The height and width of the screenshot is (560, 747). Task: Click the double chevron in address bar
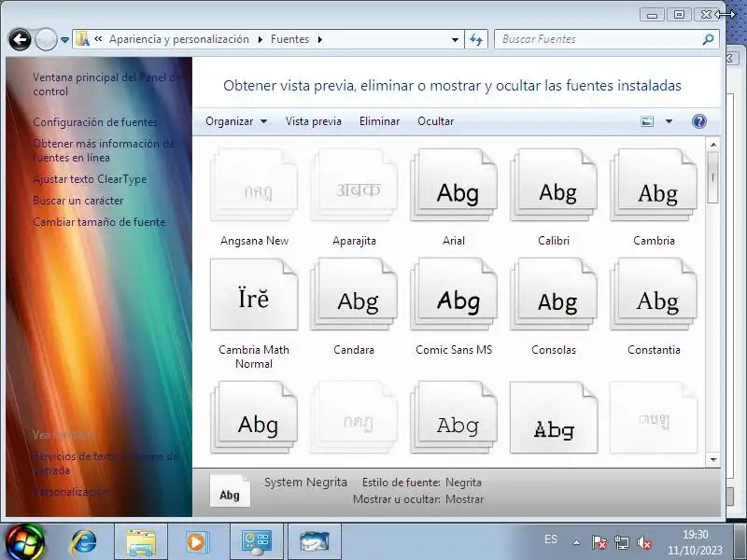click(x=98, y=39)
